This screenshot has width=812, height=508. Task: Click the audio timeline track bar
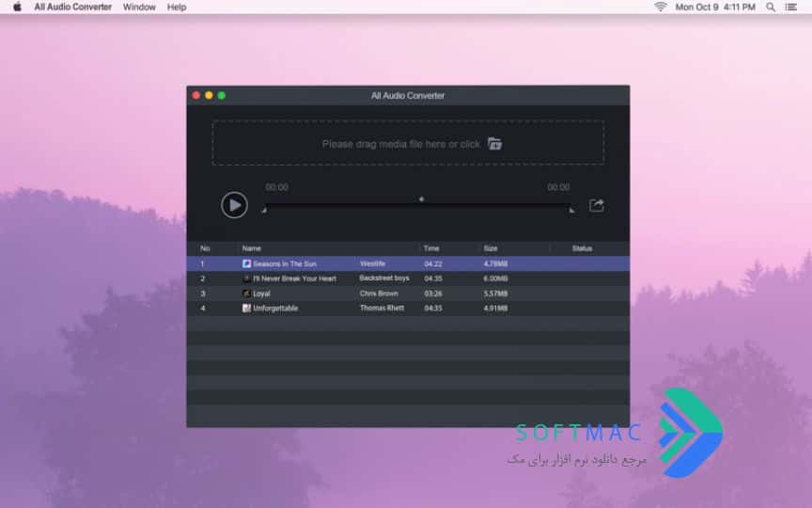pyautogui.click(x=418, y=205)
